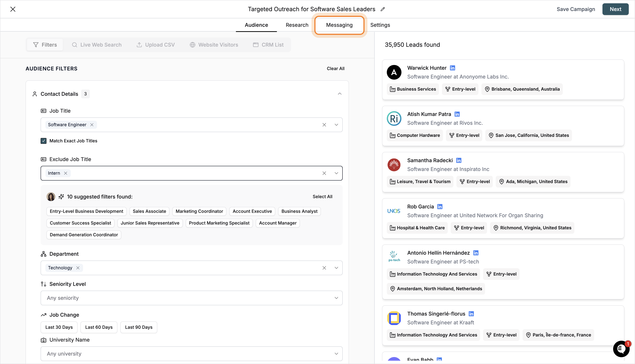The height and width of the screenshot is (364, 635).
Task: Collapse the Contact Details section
Action: (339, 94)
